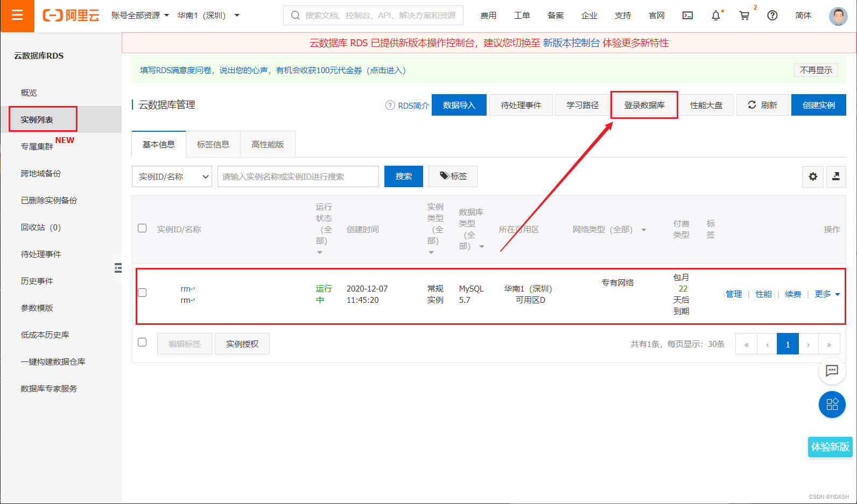Click the 实例授权 button
Screen dimensions: 857x504
coord(242,344)
